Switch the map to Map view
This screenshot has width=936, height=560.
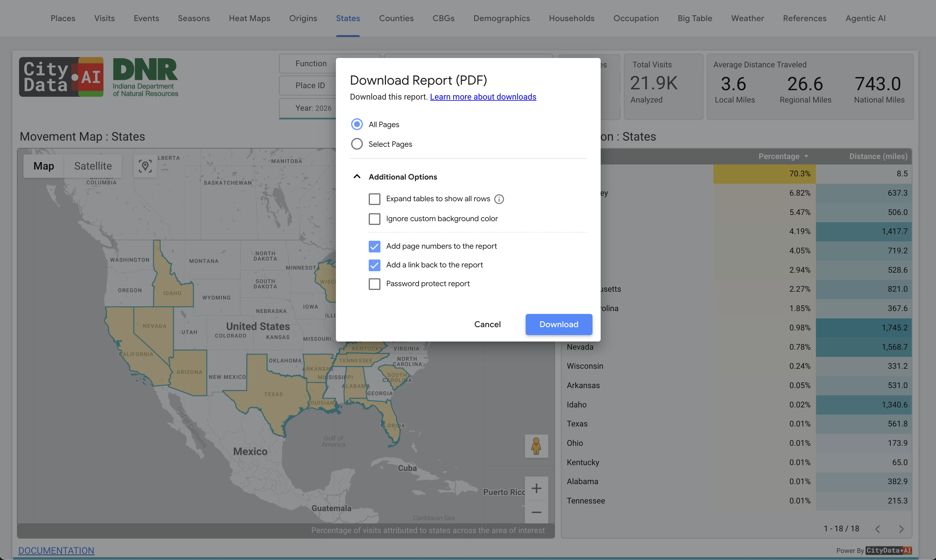44,166
